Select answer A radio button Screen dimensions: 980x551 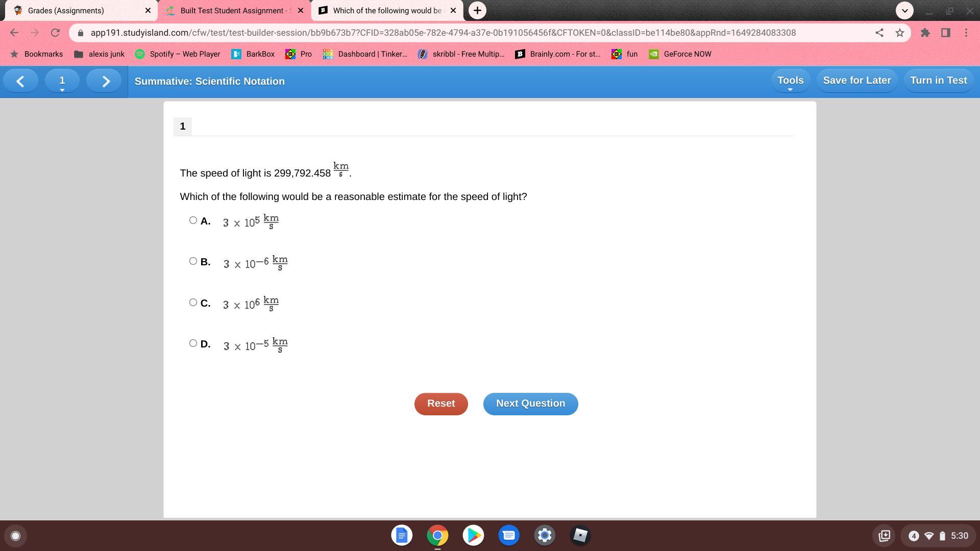pos(193,220)
